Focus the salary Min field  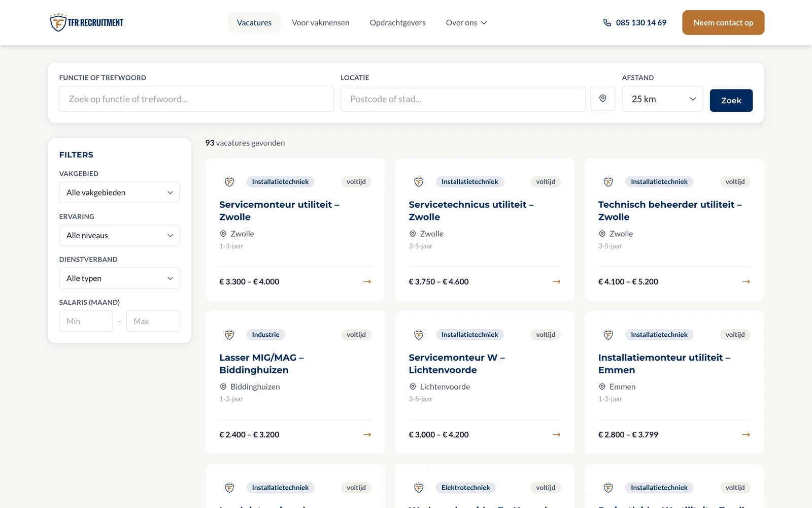point(86,321)
